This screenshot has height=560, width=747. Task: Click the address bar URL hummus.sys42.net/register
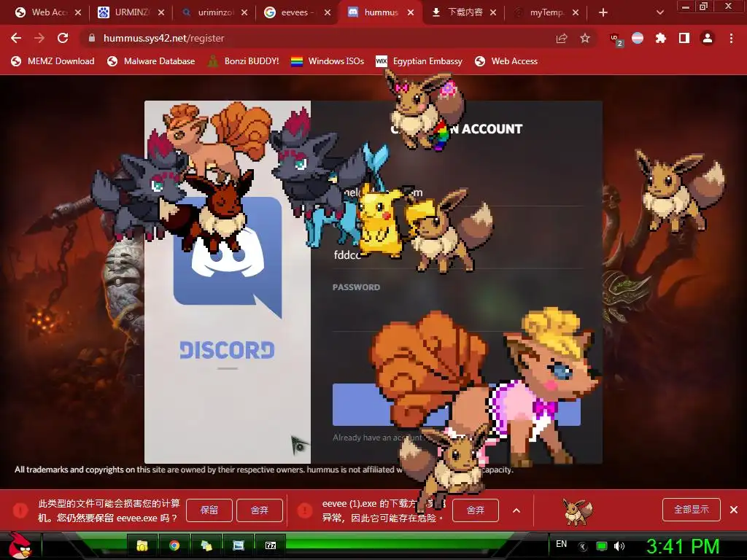(163, 38)
